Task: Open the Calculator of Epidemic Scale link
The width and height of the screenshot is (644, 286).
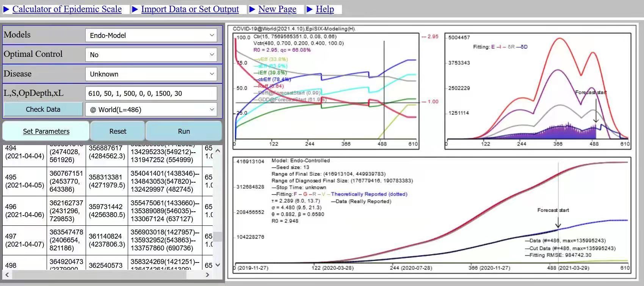Action: (x=67, y=9)
